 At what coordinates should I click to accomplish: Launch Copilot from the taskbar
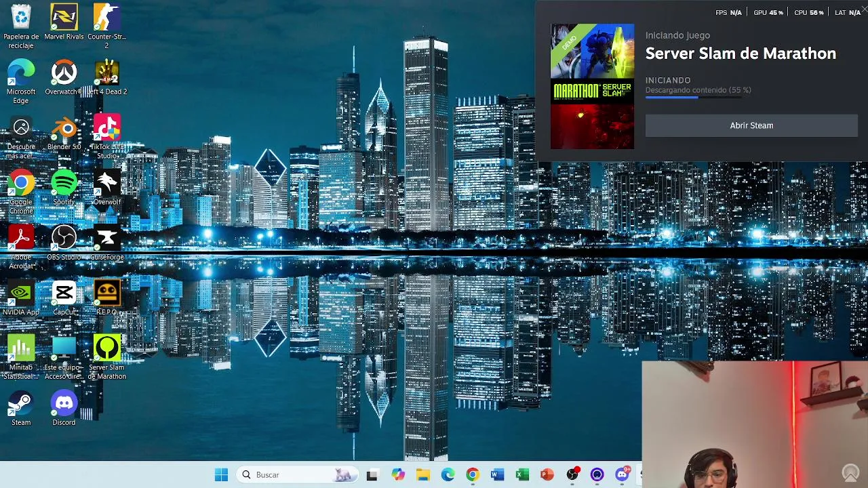[397, 475]
